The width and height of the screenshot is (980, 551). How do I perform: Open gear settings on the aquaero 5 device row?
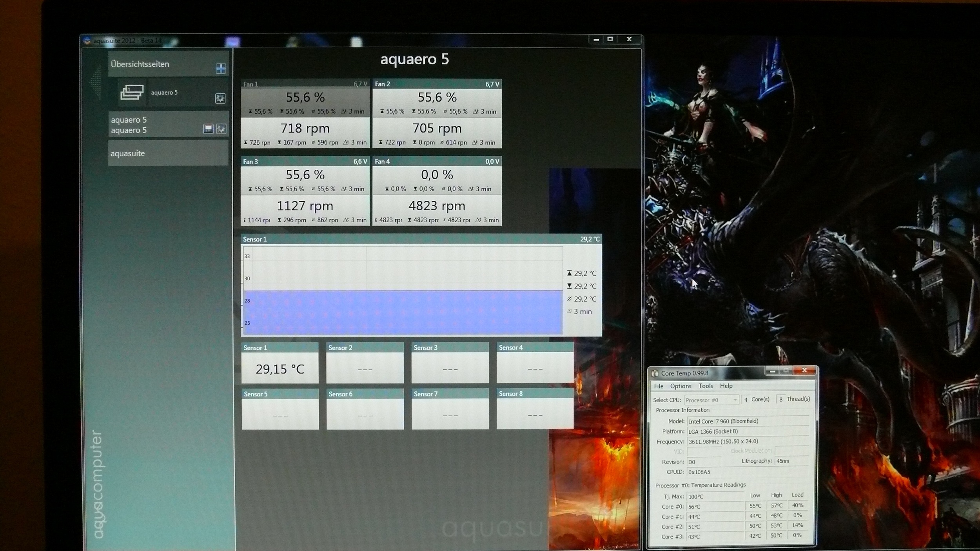point(221,129)
